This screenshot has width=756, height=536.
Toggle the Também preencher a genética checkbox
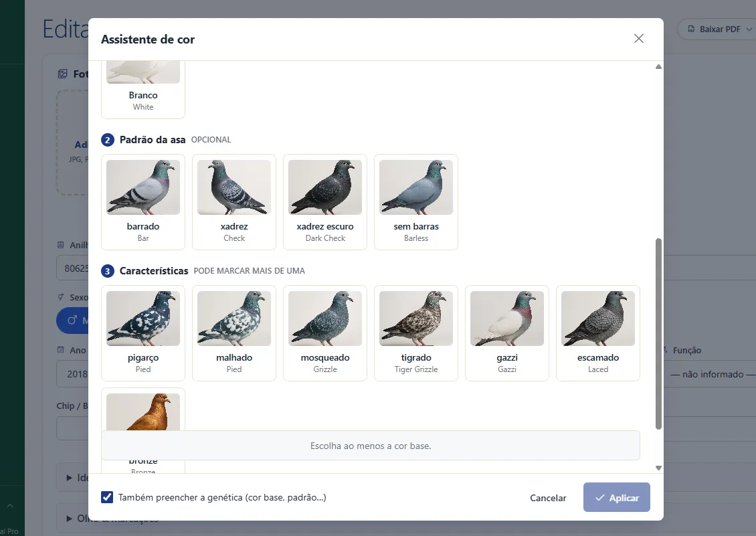tap(107, 497)
